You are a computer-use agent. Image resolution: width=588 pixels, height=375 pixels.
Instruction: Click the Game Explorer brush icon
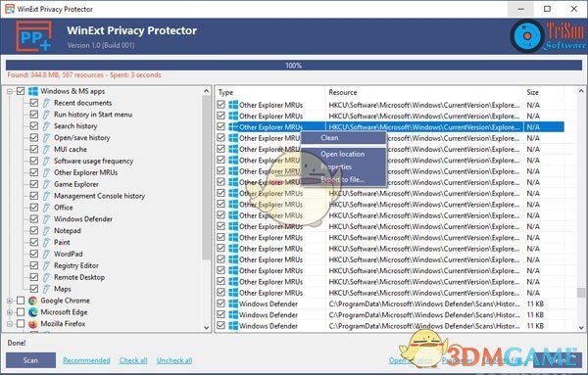[x=46, y=184]
